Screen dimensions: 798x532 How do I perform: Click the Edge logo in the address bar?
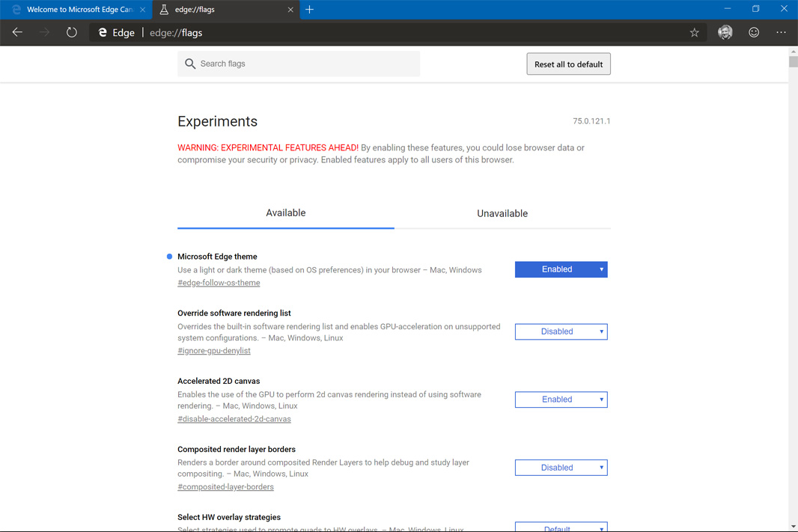point(103,32)
